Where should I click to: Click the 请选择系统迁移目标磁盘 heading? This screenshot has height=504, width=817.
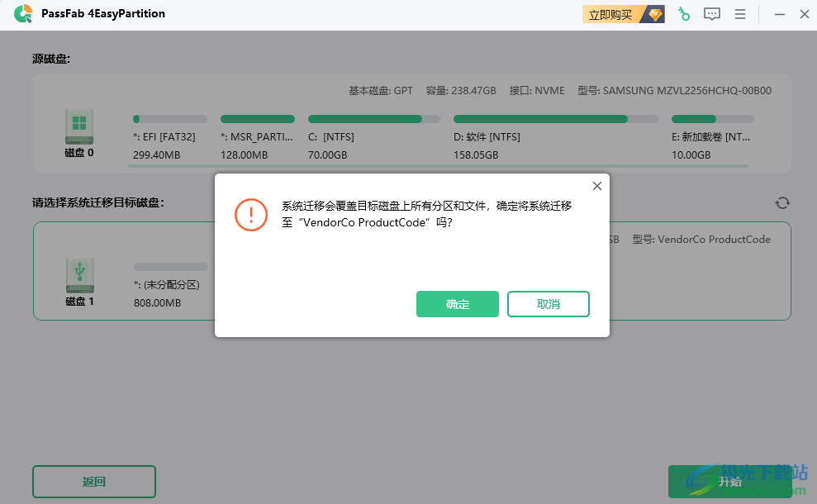[x=98, y=202]
